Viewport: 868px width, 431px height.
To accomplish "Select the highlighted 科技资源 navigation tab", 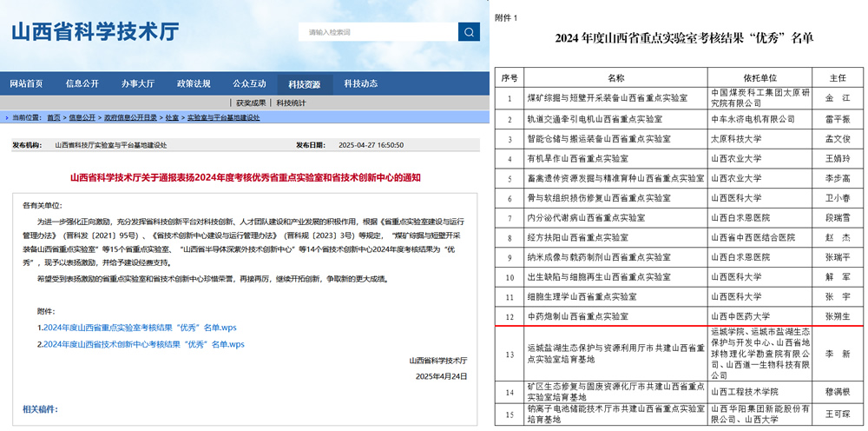I will point(305,84).
